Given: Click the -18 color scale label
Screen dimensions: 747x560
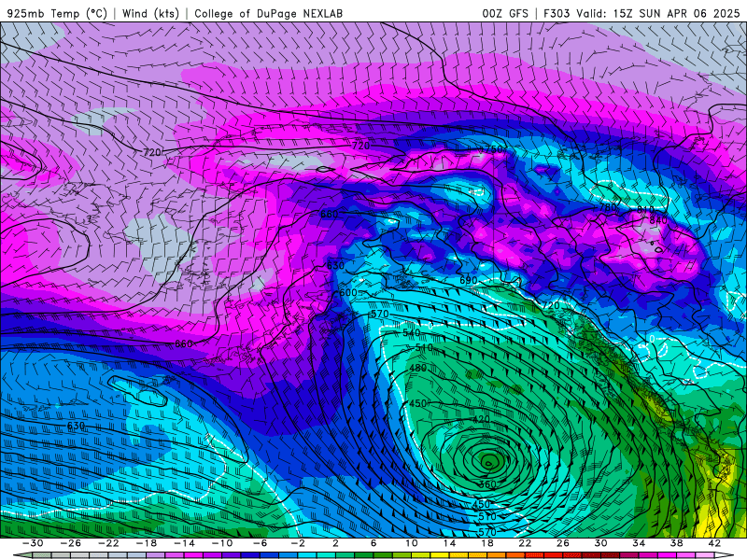Looking at the screenshot, I should tap(147, 543).
